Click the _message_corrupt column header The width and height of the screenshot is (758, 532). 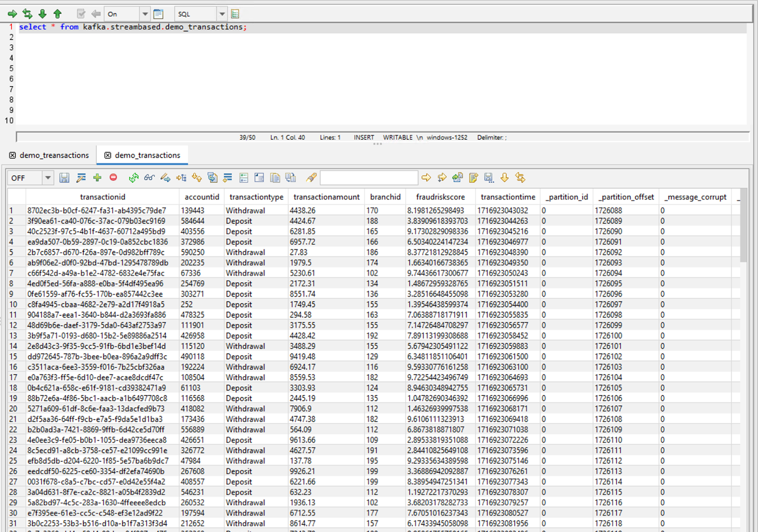pyautogui.click(x=695, y=197)
